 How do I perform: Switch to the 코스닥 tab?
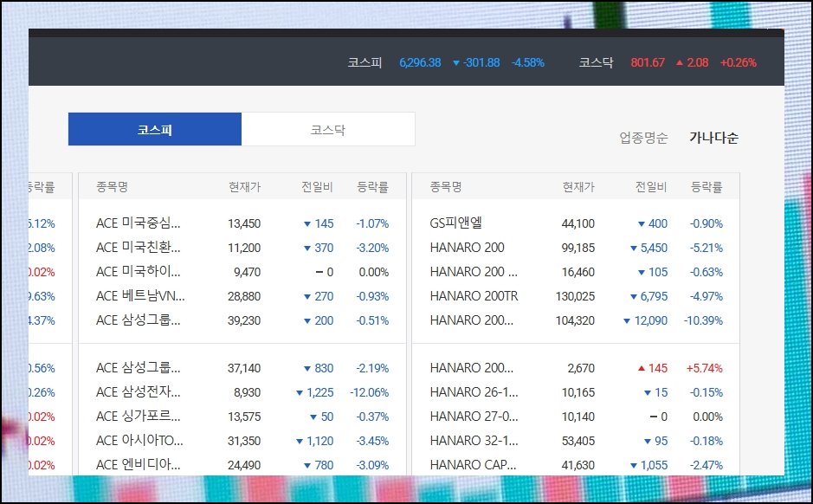[327, 129]
